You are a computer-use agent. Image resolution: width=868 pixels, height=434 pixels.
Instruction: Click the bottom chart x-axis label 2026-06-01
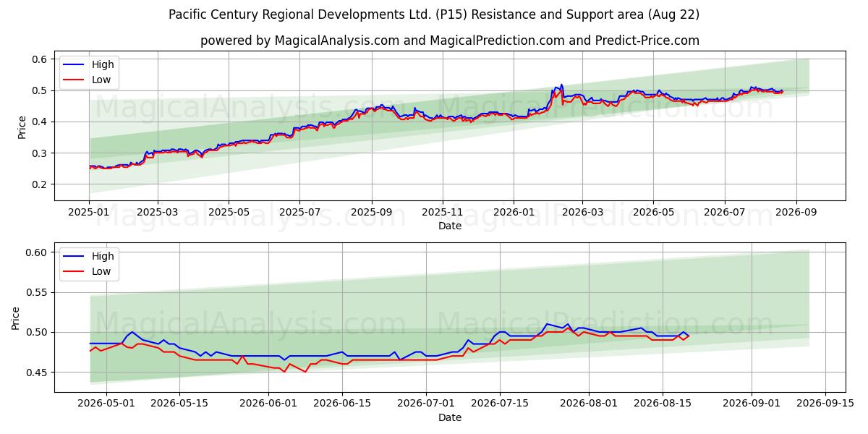point(268,405)
